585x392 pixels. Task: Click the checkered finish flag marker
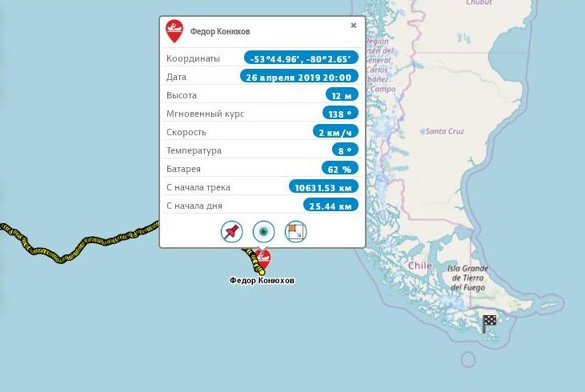pos(489,323)
